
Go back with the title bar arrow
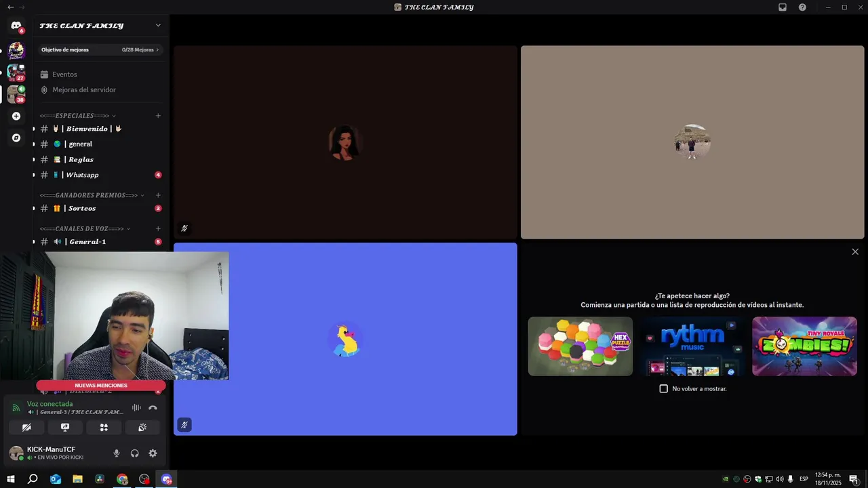tap(10, 7)
